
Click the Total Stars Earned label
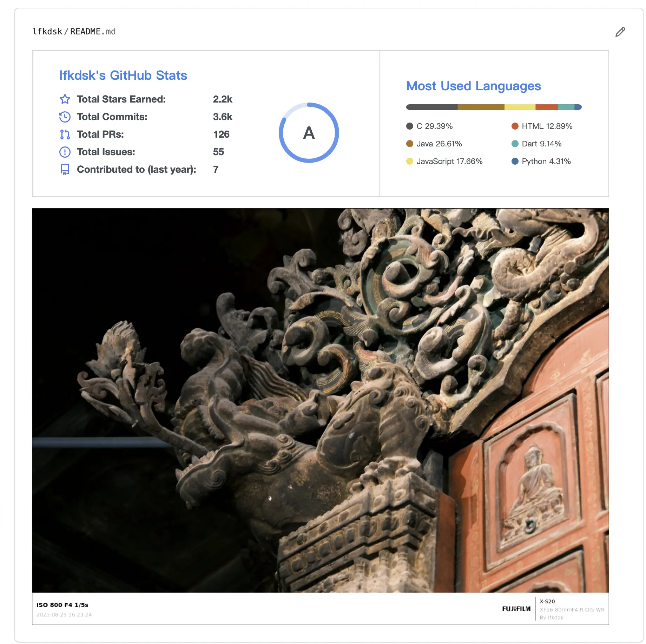[121, 99]
